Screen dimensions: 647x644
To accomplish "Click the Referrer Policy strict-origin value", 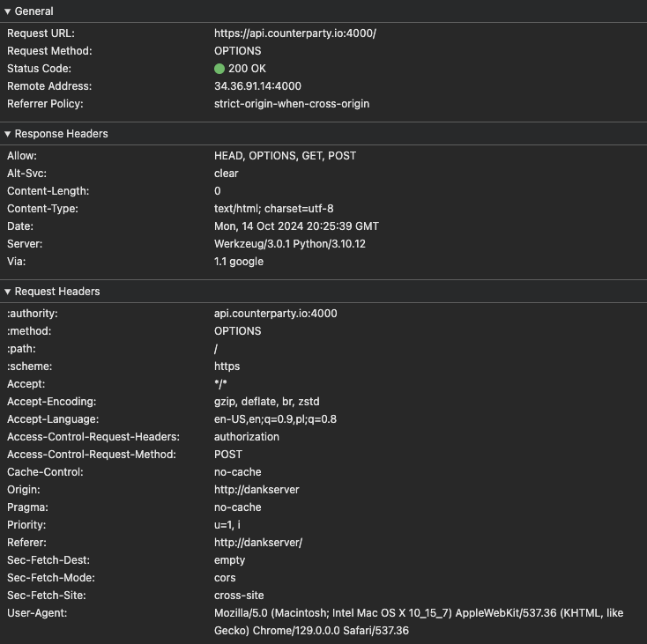I will 292,104.
